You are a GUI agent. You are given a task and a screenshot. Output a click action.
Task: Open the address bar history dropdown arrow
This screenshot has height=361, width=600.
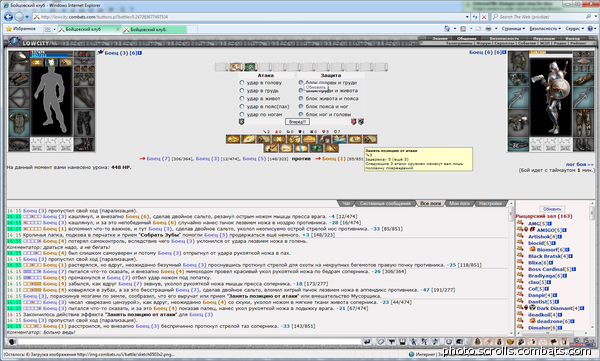coord(467,17)
